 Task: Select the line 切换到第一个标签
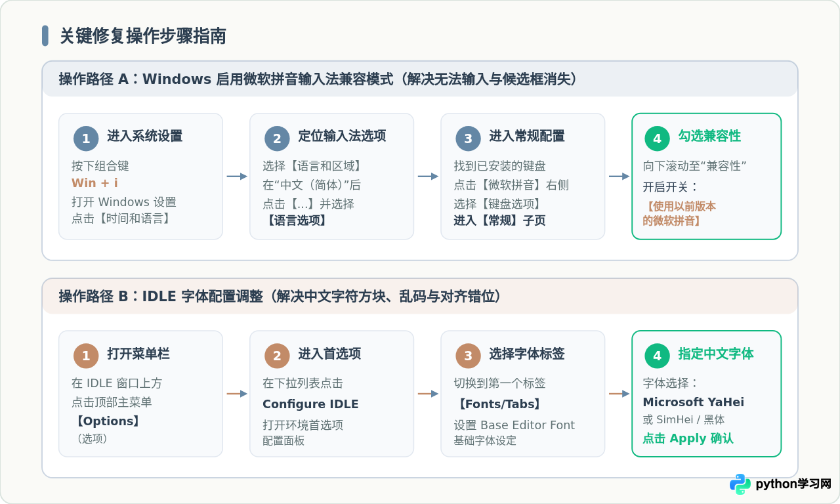[x=499, y=384]
